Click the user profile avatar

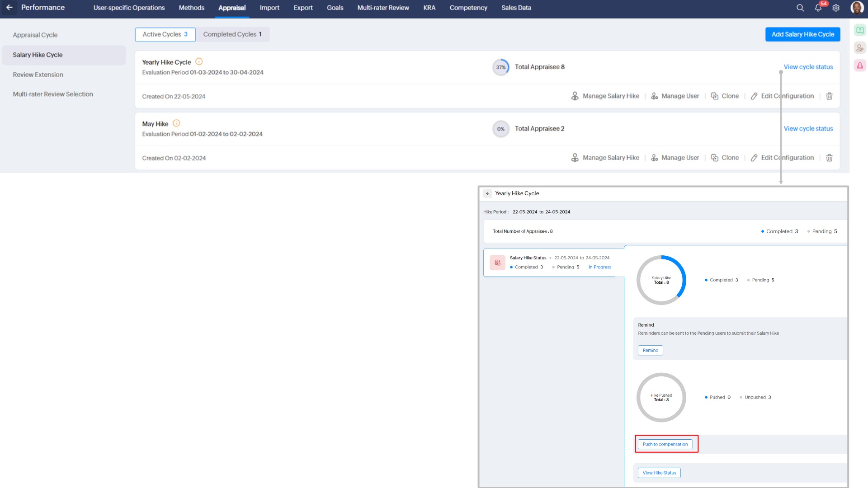click(857, 8)
